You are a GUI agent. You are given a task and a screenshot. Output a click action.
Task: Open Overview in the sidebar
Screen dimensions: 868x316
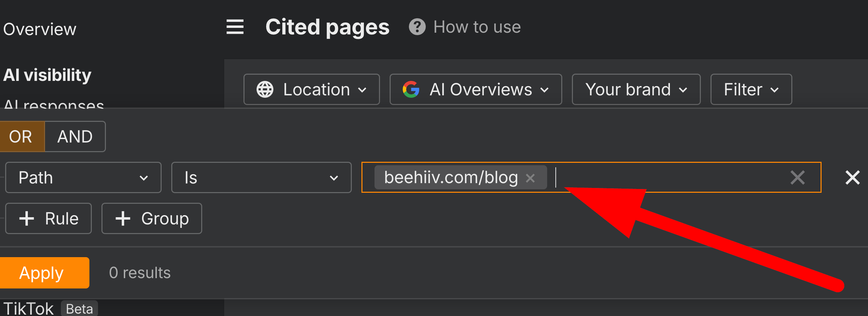[x=40, y=29]
